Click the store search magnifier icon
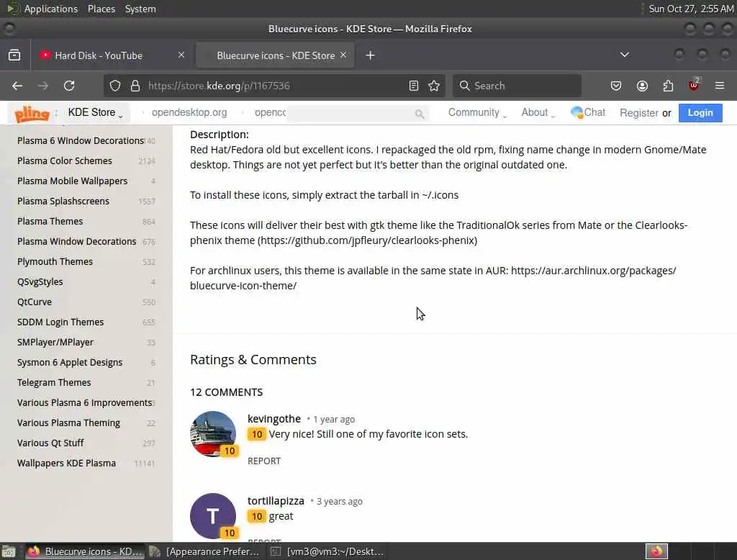737x560 pixels. (x=420, y=113)
